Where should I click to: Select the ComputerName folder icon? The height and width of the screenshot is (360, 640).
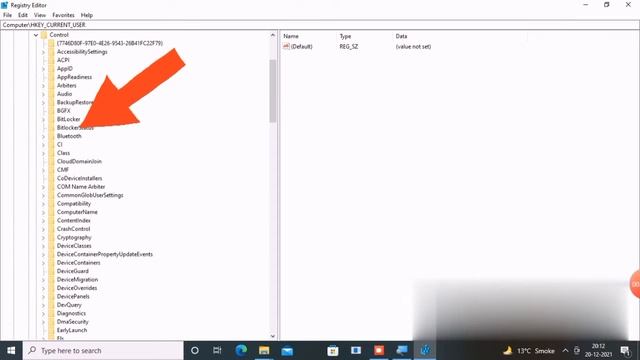(x=51, y=212)
